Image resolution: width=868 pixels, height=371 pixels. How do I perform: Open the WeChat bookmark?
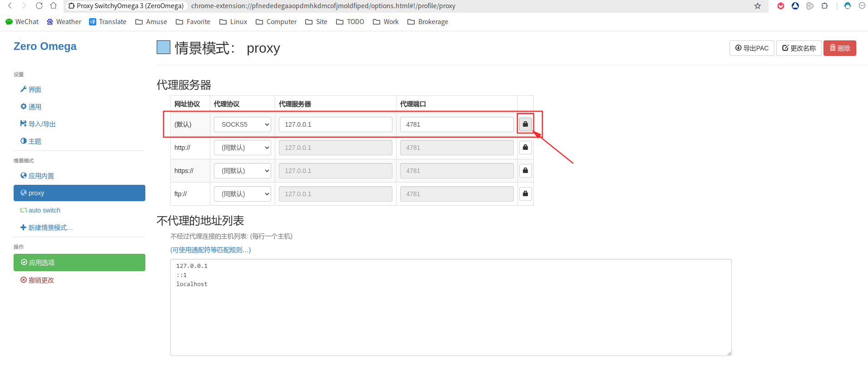click(x=22, y=22)
